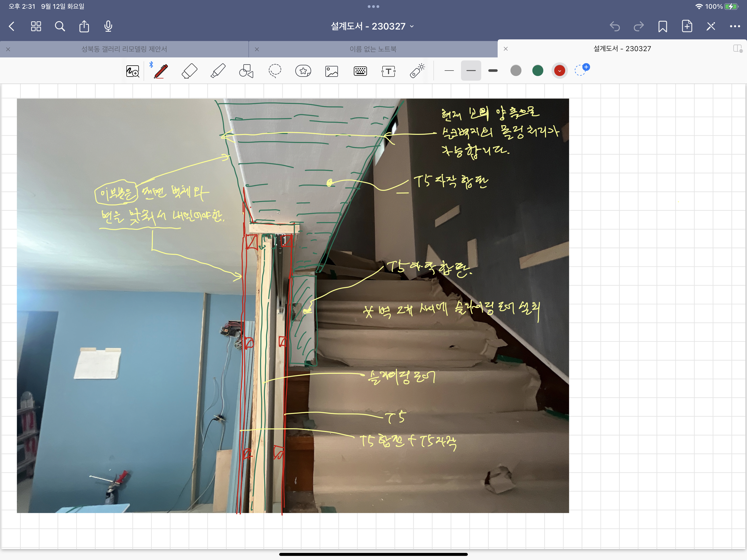Insert an image with Image tool
Screen dimensions: 747x560
point(332,71)
